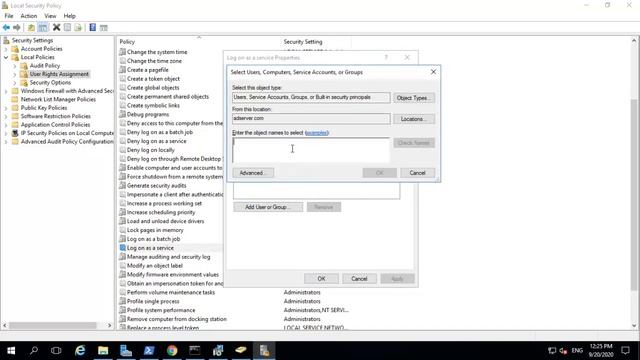Open the Windows Start menu
The height and width of the screenshot is (360, 640).
click(x=11, y=350)
